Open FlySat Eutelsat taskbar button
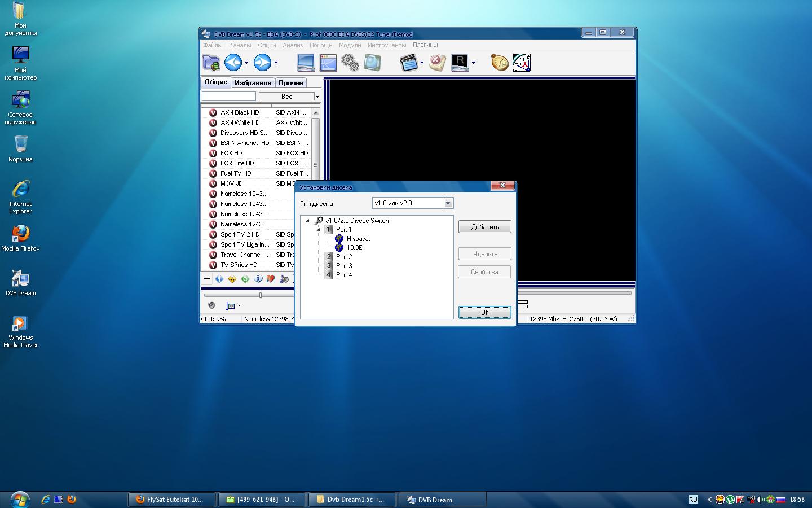812x508 pixels. tap(172, 500)
